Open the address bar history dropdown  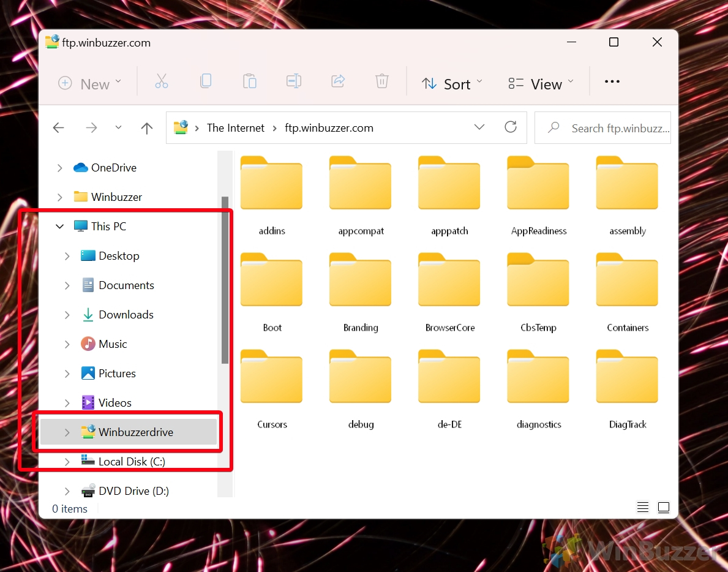click(x=479, y=127)
